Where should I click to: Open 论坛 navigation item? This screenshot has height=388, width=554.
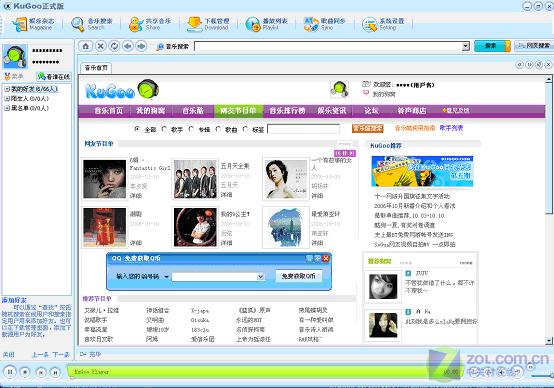pyautogui.click(x=372, y=111)
